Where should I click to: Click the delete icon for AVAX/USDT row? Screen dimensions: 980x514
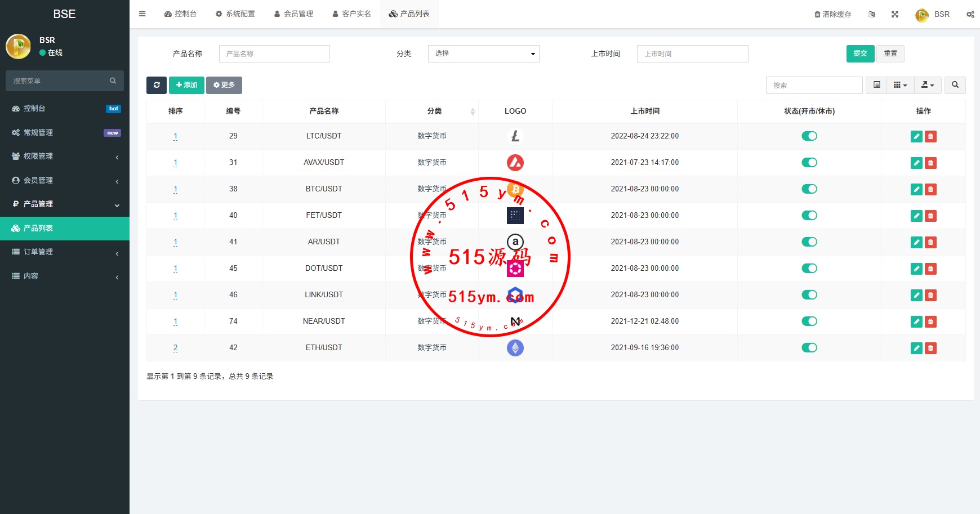tap(930, 163)
